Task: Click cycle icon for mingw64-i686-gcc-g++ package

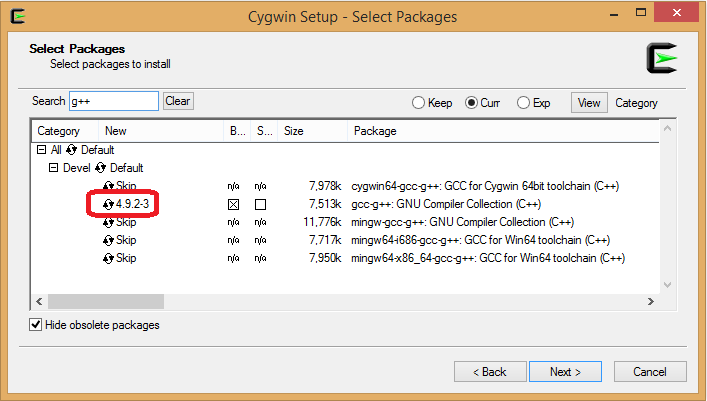Action: [x=108, y=240]
